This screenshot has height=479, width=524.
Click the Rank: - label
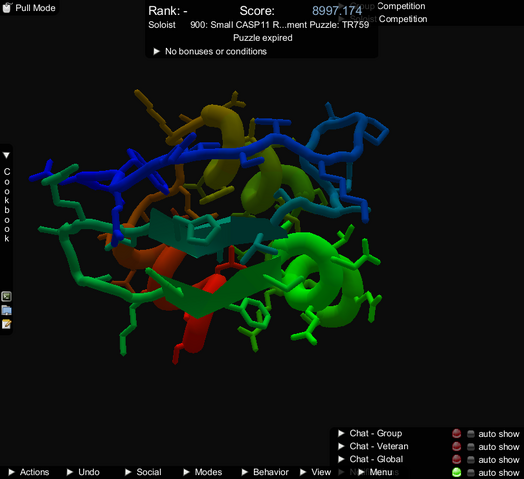point(168,11)
